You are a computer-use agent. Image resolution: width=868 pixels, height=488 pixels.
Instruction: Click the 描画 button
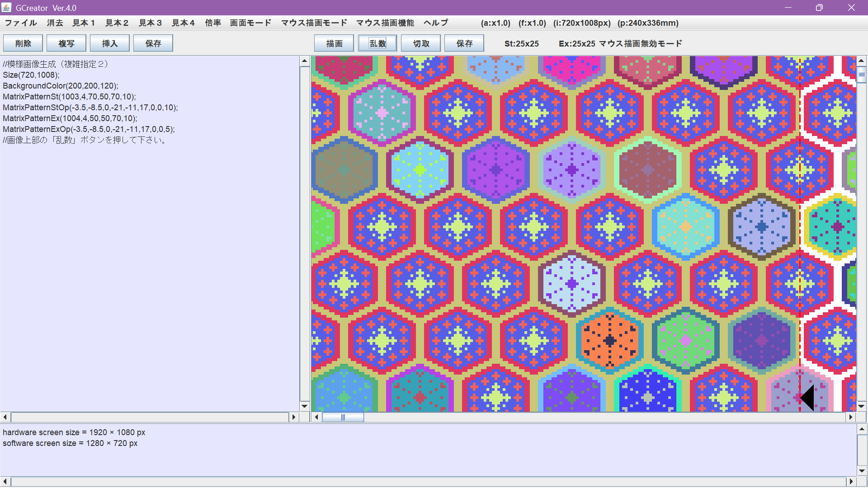click(x=334, y=43)
